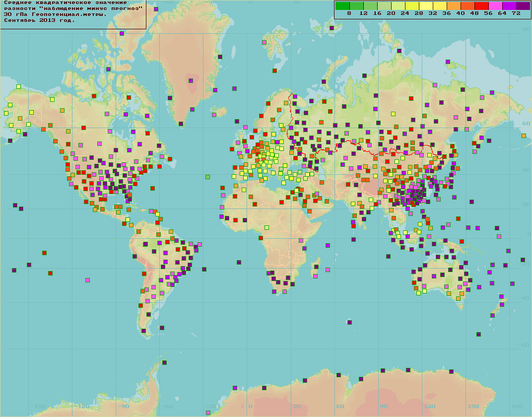Click the title line "Среднее квадратическое значение"
Image resolution: width=532 pixels, height=417 pixels.
pos(65,2)
